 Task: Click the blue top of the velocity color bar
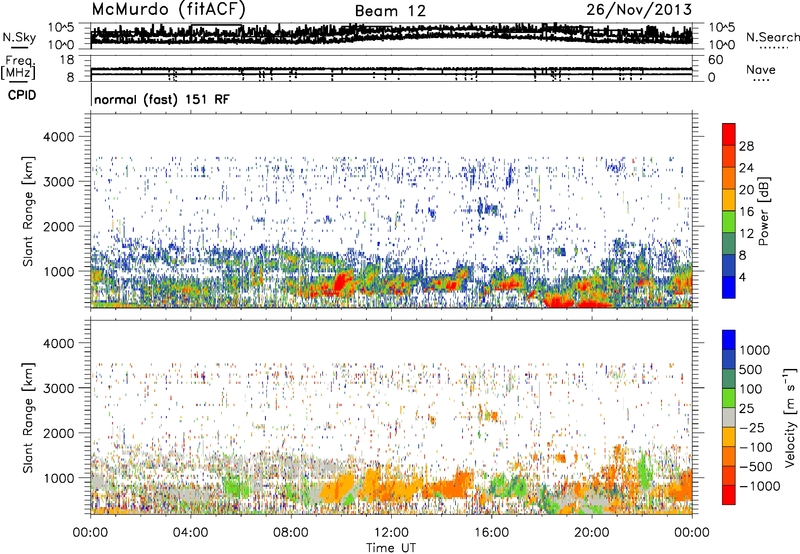729,340
